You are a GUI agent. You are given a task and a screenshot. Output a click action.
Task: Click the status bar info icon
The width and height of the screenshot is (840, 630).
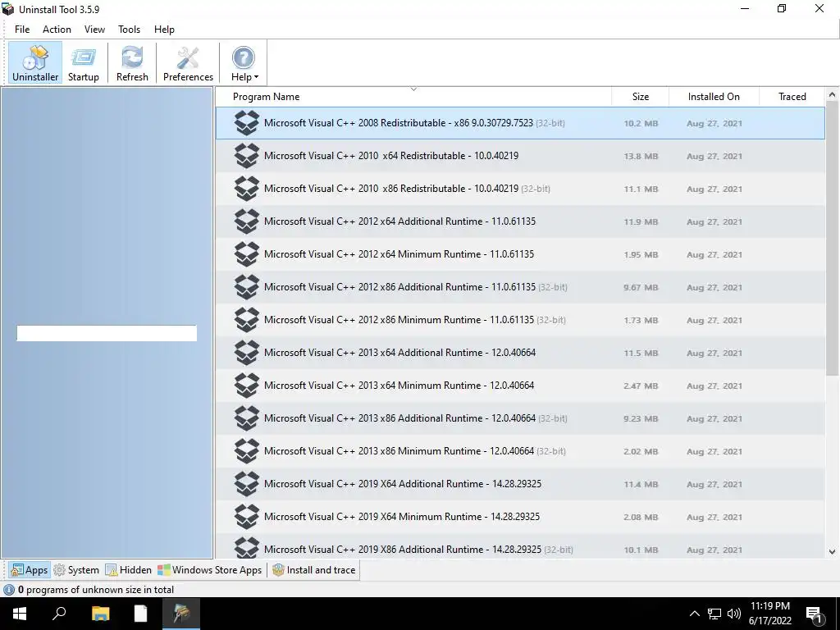point(9,590)
